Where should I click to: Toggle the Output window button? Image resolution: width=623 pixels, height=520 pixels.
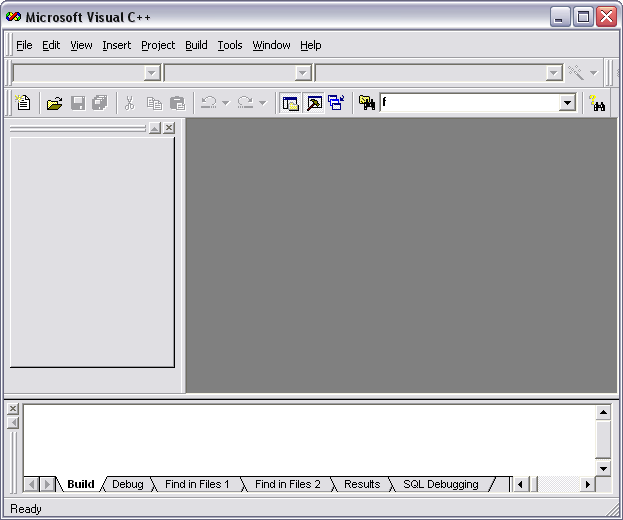[x=314, y=103]
